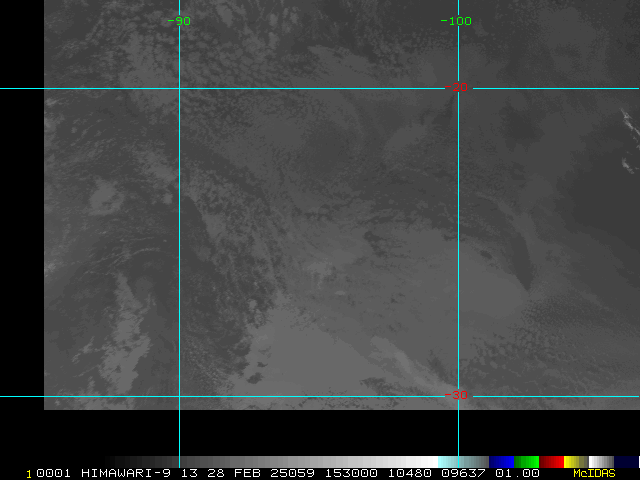Image resolution: width=640 pixels, height=480 pixels.
Task: Click the grayscale gradient of the color bar
Action: (x=269, y=462)
